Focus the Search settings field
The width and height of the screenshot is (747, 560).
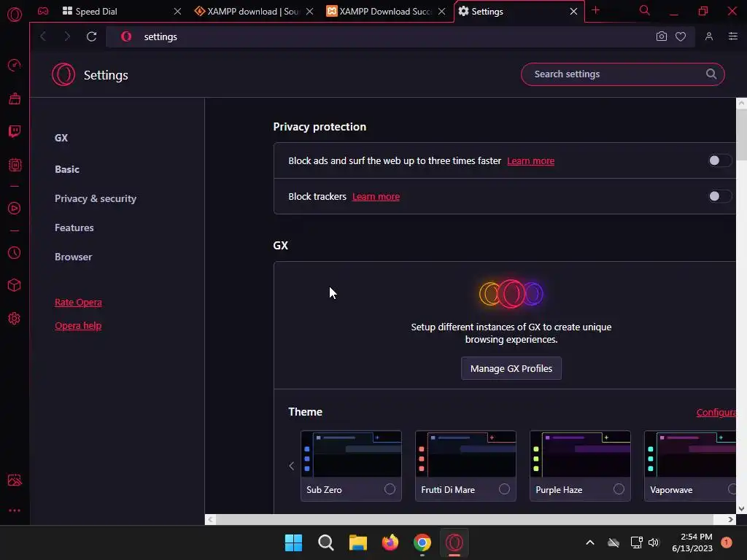[x=623, y=74]
